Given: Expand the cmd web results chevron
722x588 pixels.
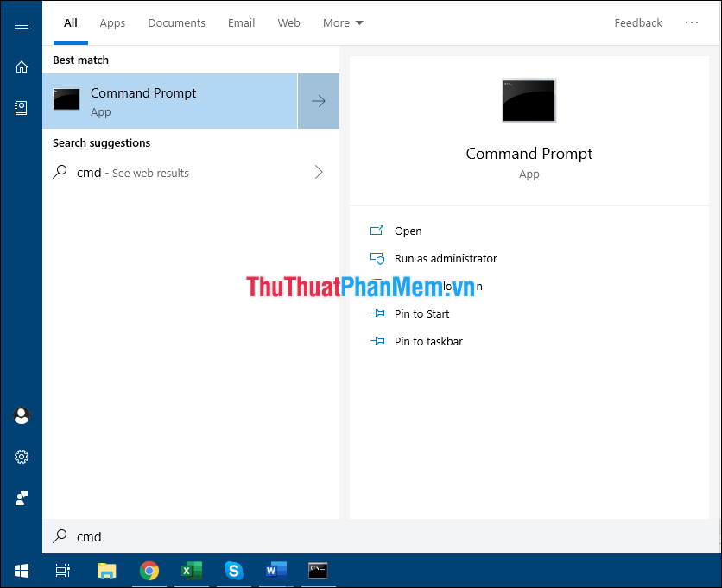Looking at the screenshot, I should coord(319,172).
